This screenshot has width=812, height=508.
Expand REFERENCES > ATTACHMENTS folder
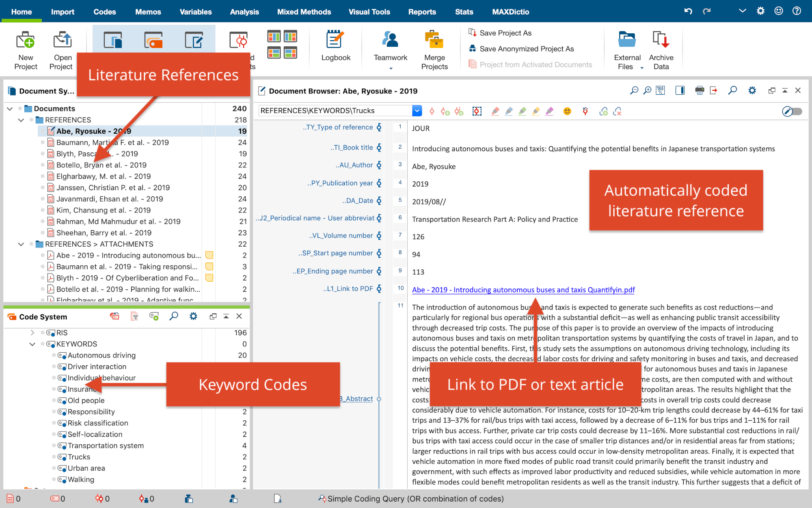click(19, 244)
